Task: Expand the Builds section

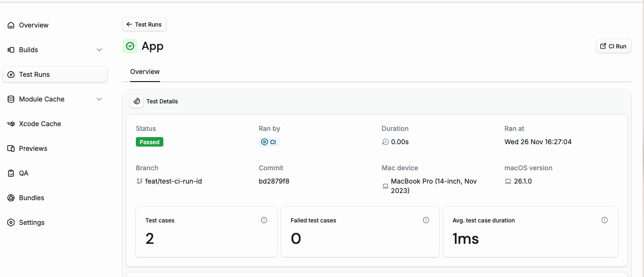Action: 99,49
